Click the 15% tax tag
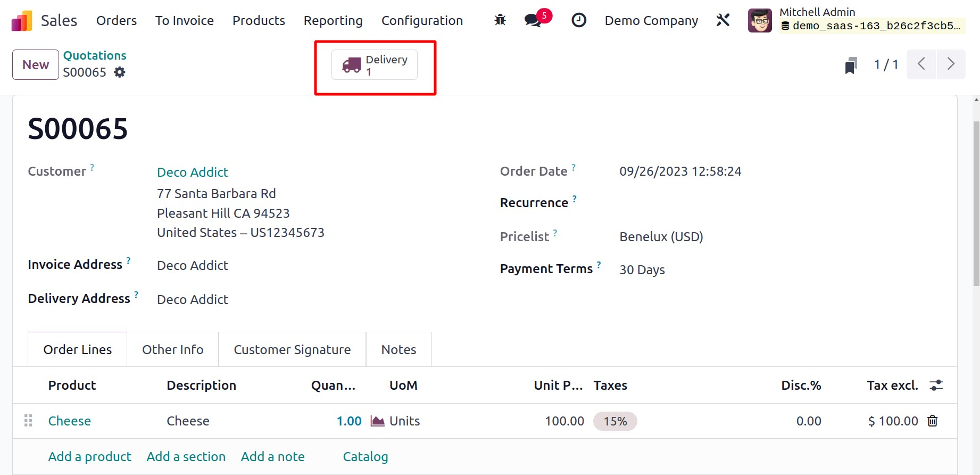The image size is (980, 475). 615,421
